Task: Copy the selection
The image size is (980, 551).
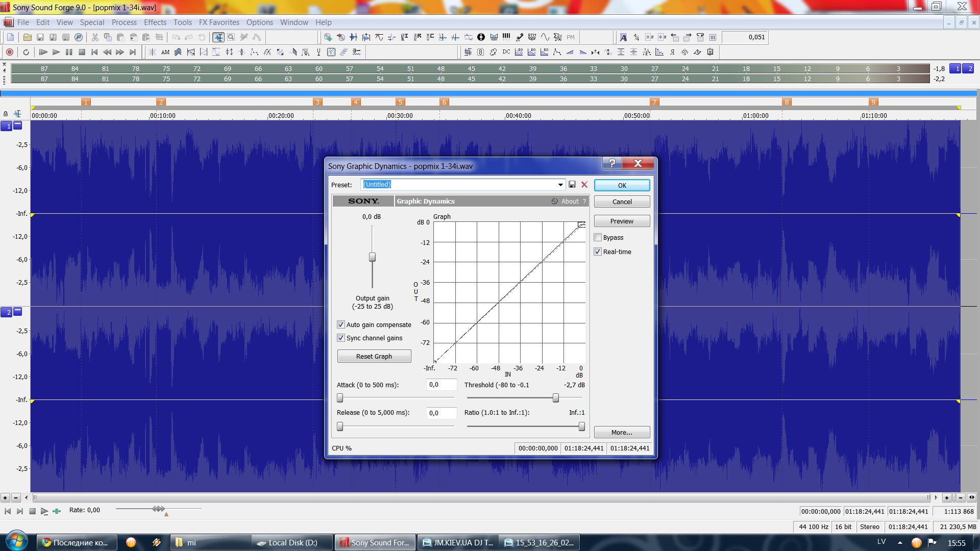Action: [x=108, y=37]
